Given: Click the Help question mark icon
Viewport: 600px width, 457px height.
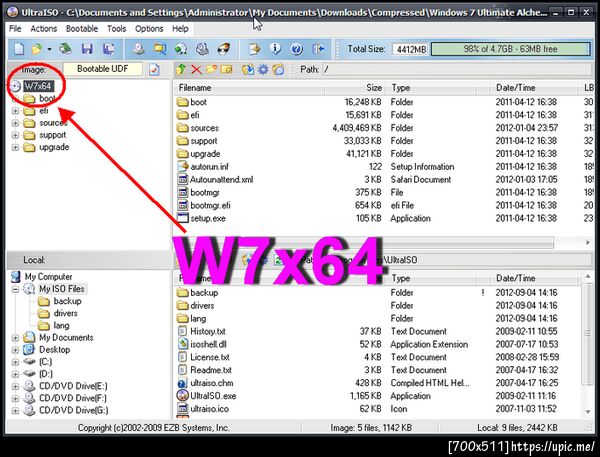Looking at the screenshot, I should click(x=297, y=49).
